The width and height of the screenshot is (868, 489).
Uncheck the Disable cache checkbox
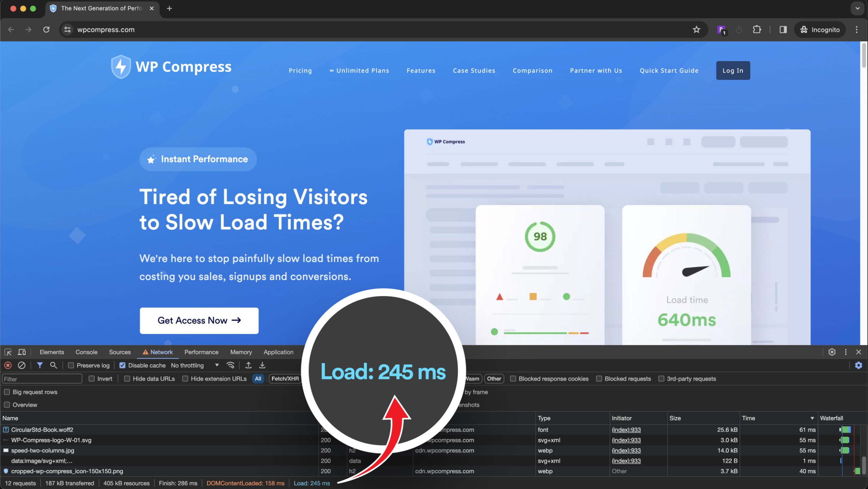click(x=122, y=365)
